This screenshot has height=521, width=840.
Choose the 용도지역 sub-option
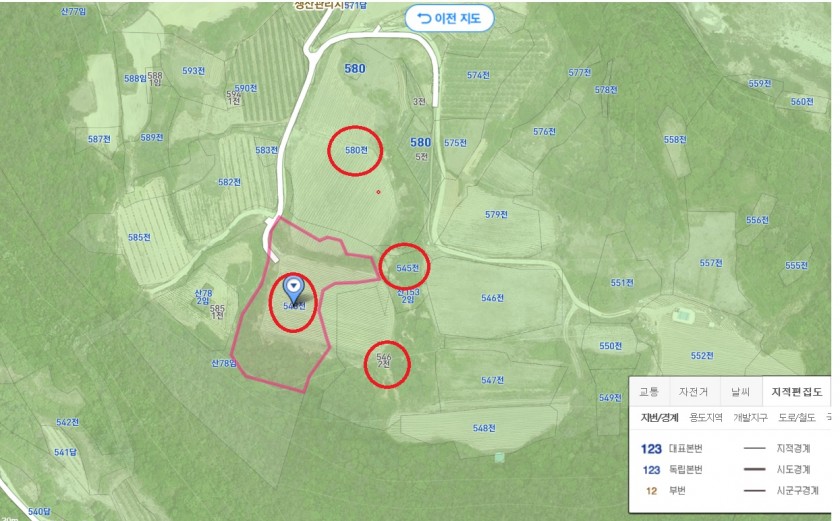(706, 418)
